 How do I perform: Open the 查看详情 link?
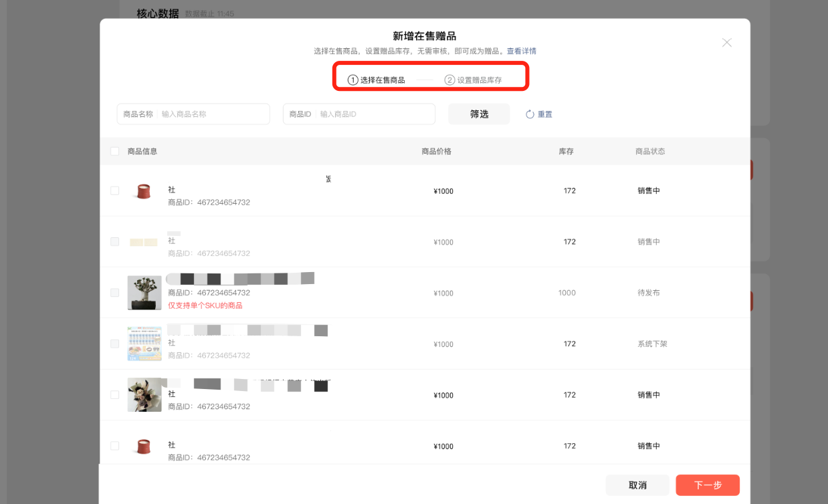click(521, 51)
